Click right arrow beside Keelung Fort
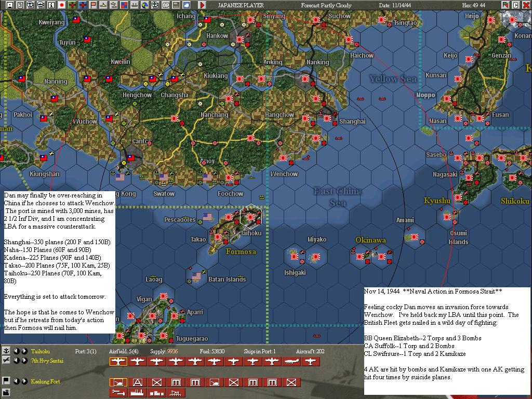Viewport: 532px width, 399px height. pyautogui.click(x=24, y=381)
